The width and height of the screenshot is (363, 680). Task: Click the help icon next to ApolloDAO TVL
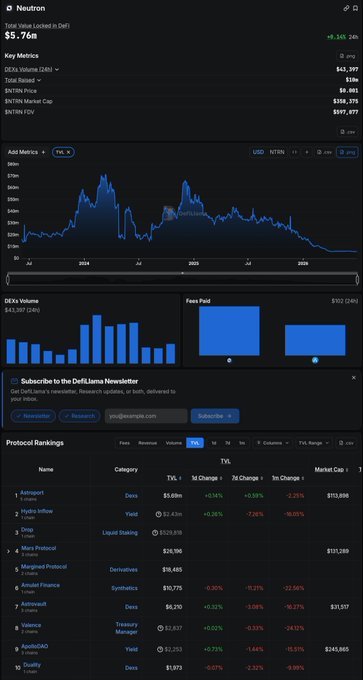[x=160, y=649]
